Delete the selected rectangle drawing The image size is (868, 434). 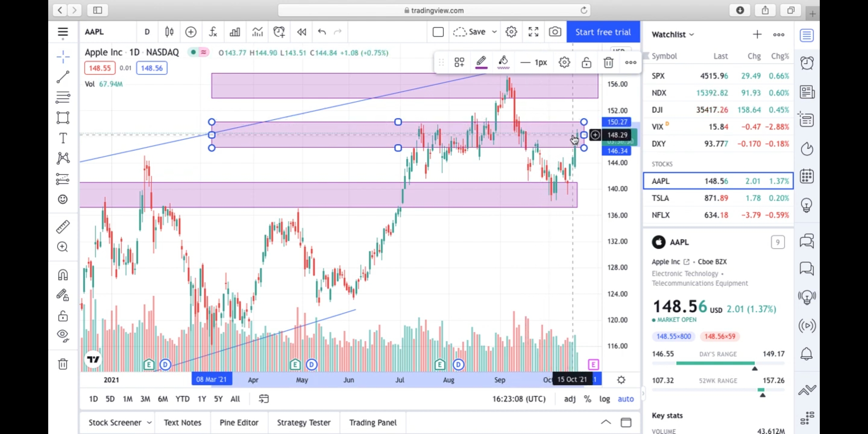tap(608, 62)
